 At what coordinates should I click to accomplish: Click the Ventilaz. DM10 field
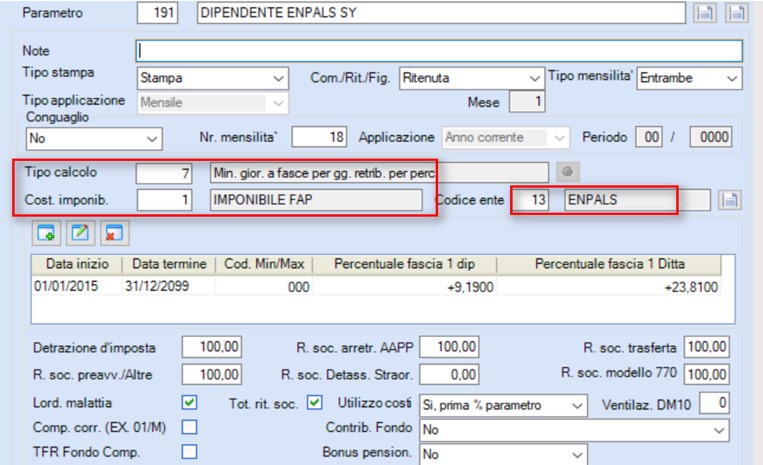[x=714, y=403]
